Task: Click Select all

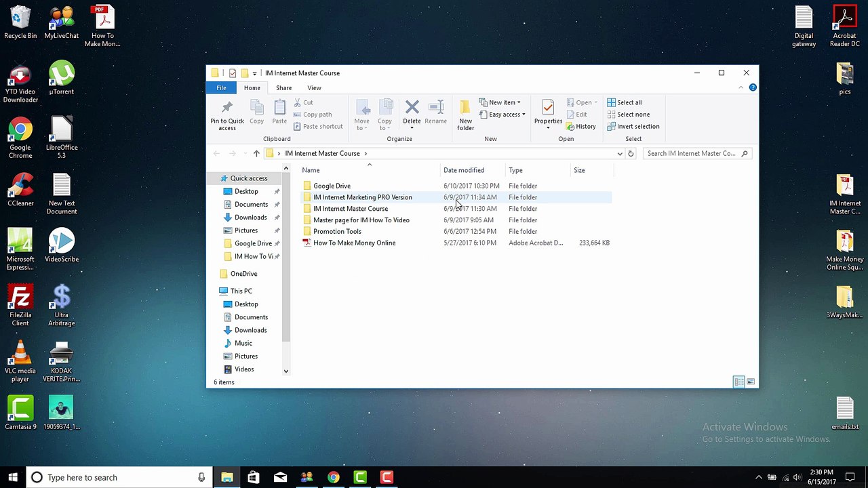Action: [x=625, y=102]
